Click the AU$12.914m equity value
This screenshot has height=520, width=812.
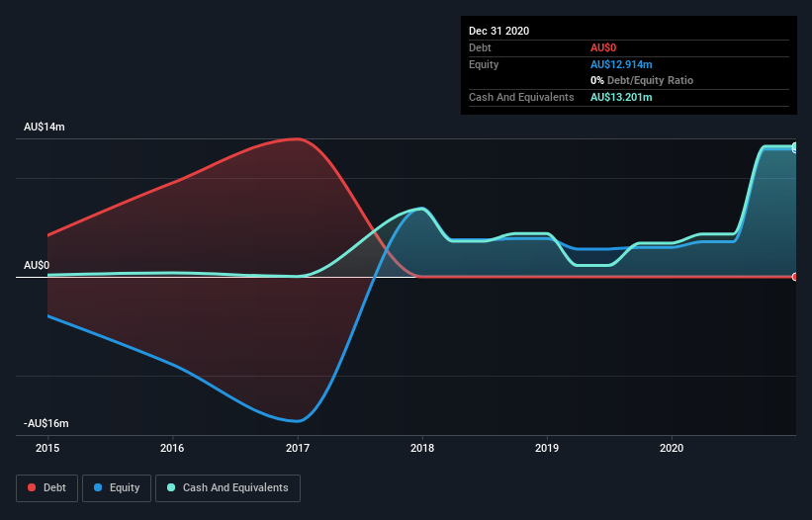(x=621, y=64)
